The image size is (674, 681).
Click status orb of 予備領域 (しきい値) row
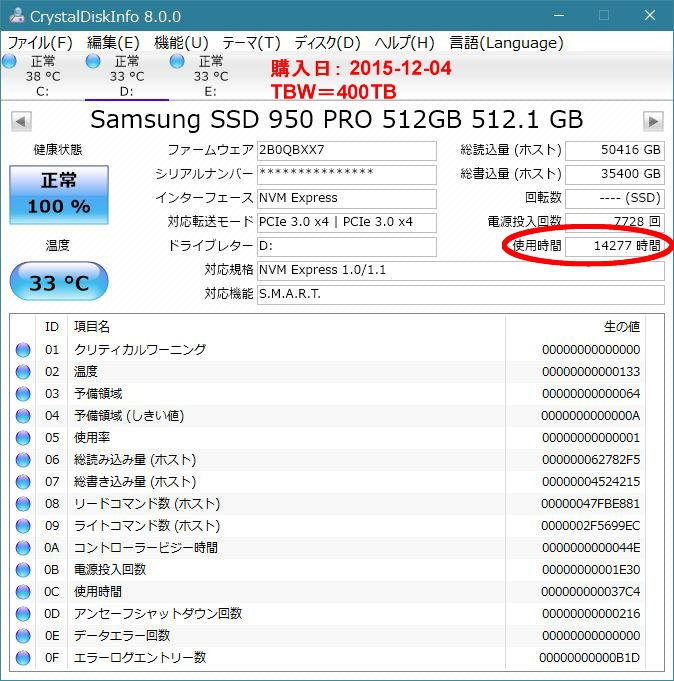point(23,416)
